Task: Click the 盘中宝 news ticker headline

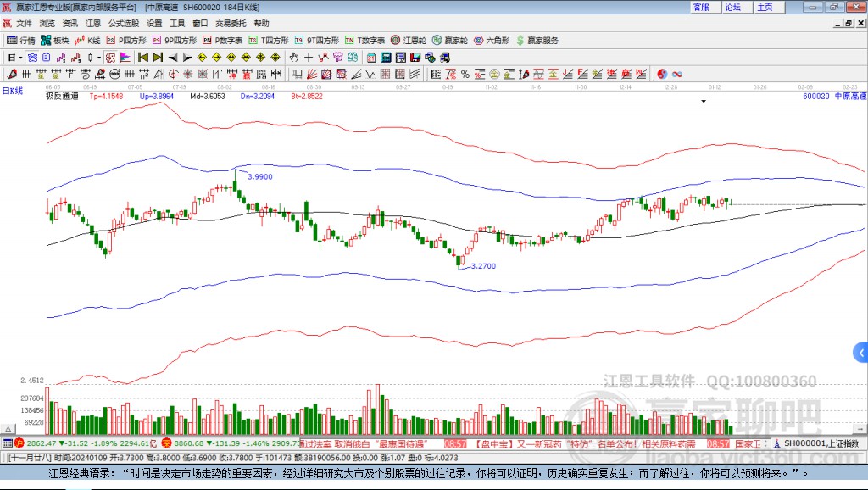Action: [x=583, y=443]
